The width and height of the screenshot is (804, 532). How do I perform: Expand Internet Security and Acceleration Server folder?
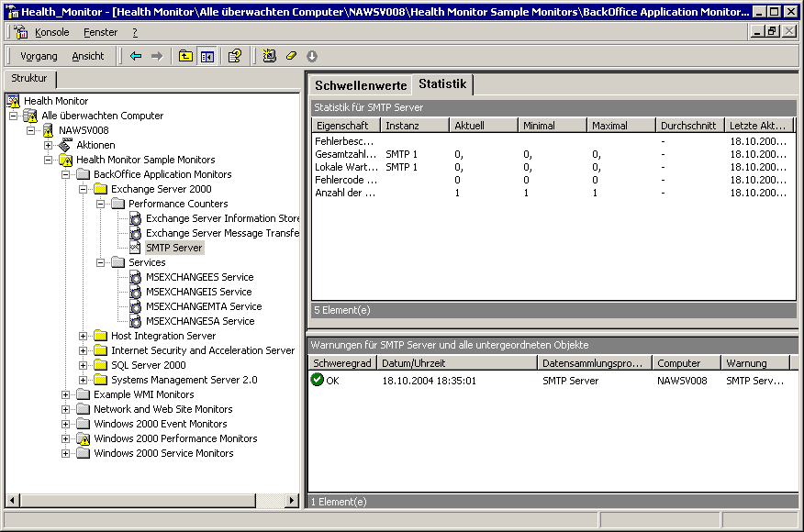coord(84,350)
